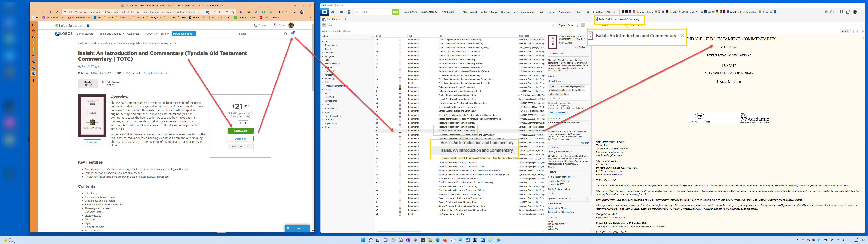Image resolution: width=868 pixels, height=244 pixels.
Task: Click the Logos sync icon
Action: click(832, 12)
